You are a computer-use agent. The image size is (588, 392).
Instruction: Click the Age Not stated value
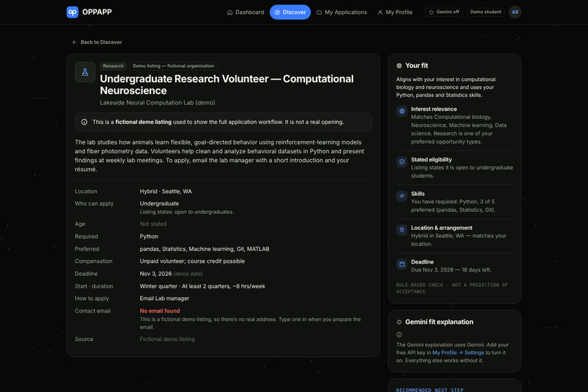[153, 224]
